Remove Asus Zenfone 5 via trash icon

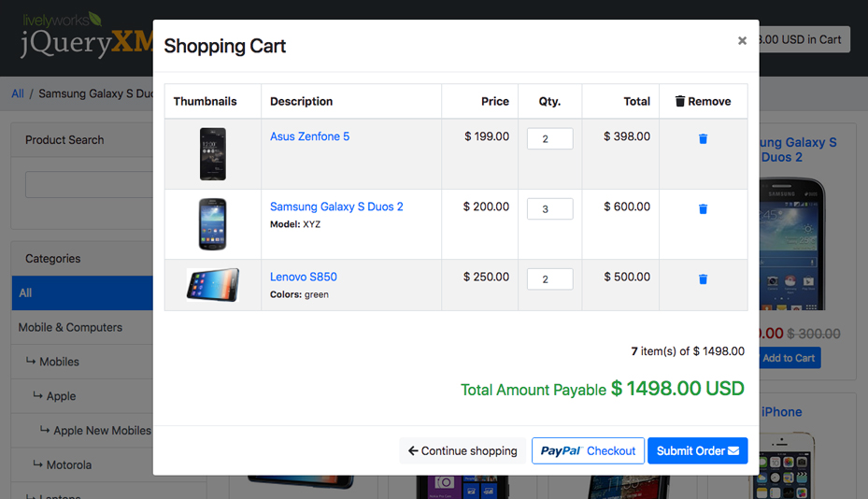click(x=703, y=138)
